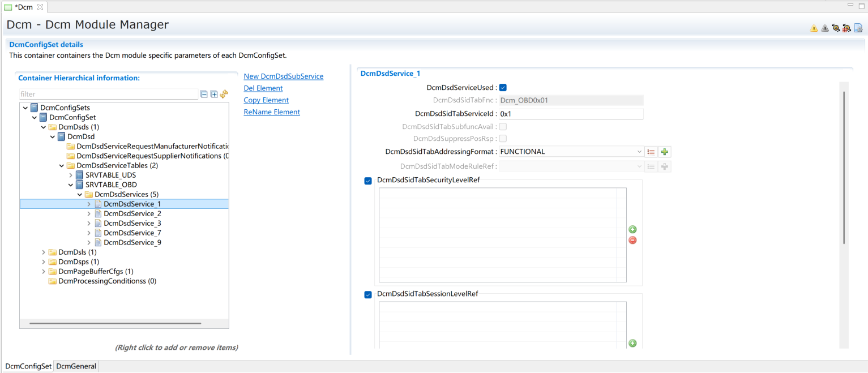Screen dimensions: 868x373
Task: Click the Del Element link
Action: 263,88
